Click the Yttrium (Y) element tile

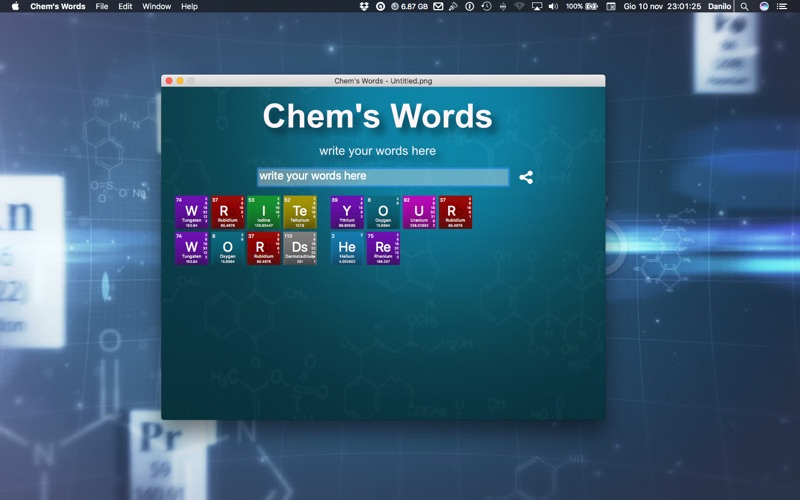(x=347, y=212)
